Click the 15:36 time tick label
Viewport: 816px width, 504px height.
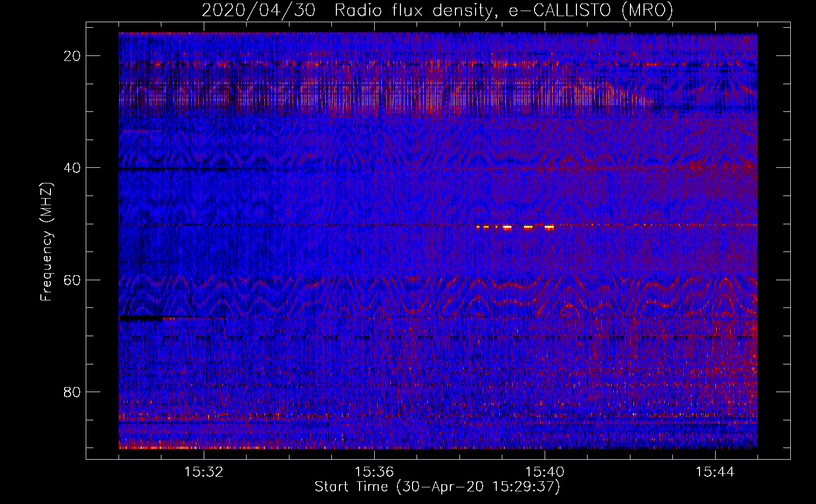point(374,472)
